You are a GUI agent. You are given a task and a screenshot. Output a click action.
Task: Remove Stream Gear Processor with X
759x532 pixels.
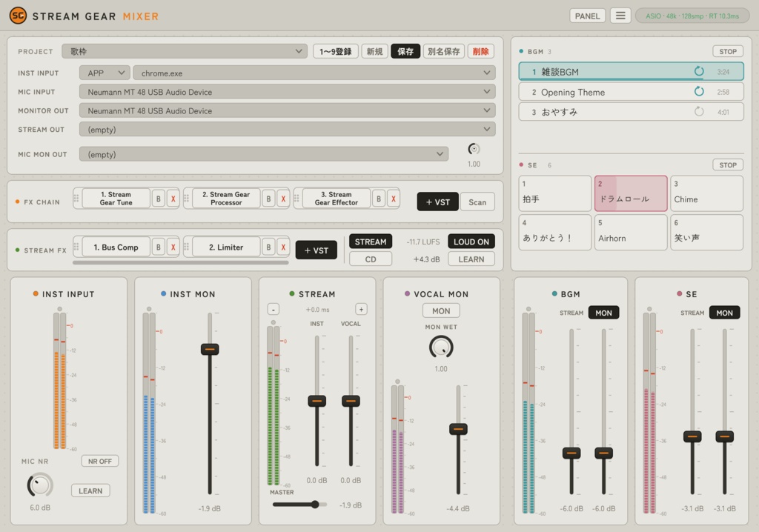click(283, 199)
